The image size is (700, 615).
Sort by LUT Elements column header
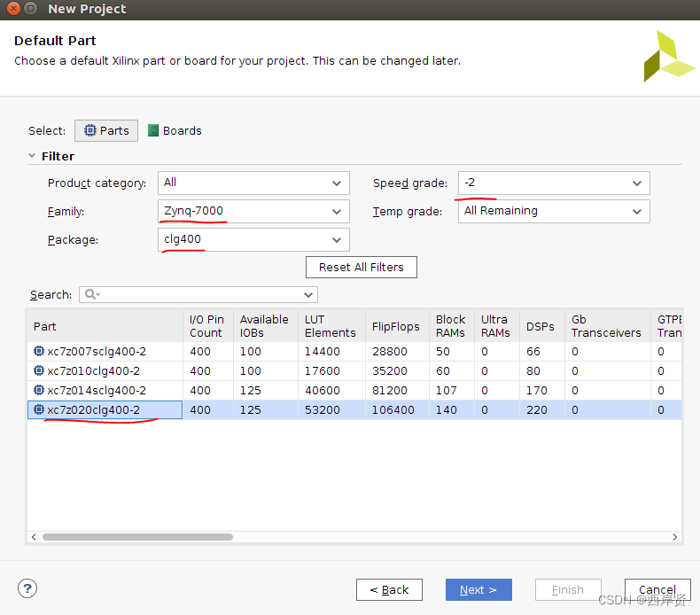click(x=331, y=326)
